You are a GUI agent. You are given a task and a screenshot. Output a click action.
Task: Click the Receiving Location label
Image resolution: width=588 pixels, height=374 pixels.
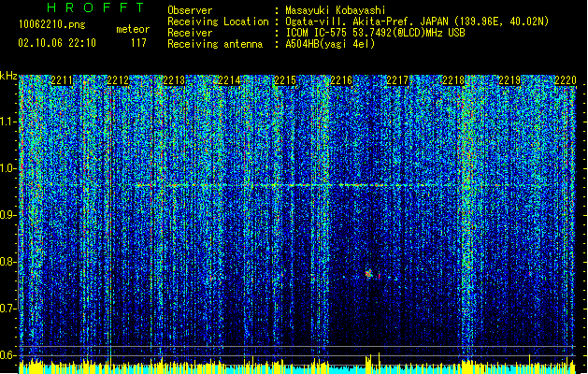coord(218,22)
